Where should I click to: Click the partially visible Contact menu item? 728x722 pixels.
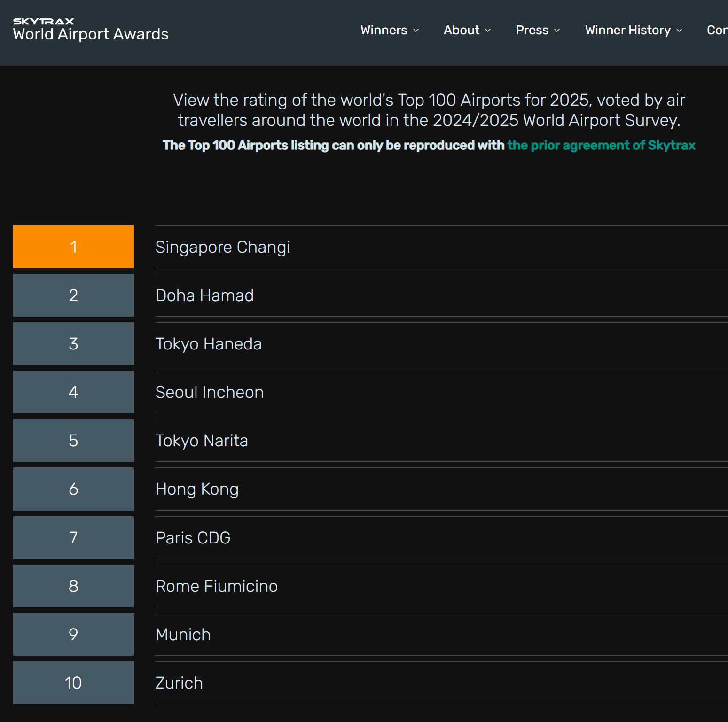point(717,30)
